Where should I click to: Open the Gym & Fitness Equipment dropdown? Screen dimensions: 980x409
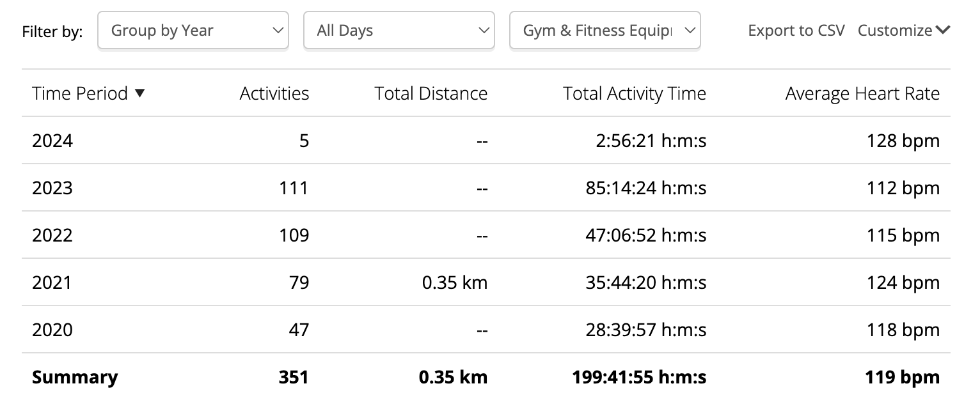tap(605, 30)
